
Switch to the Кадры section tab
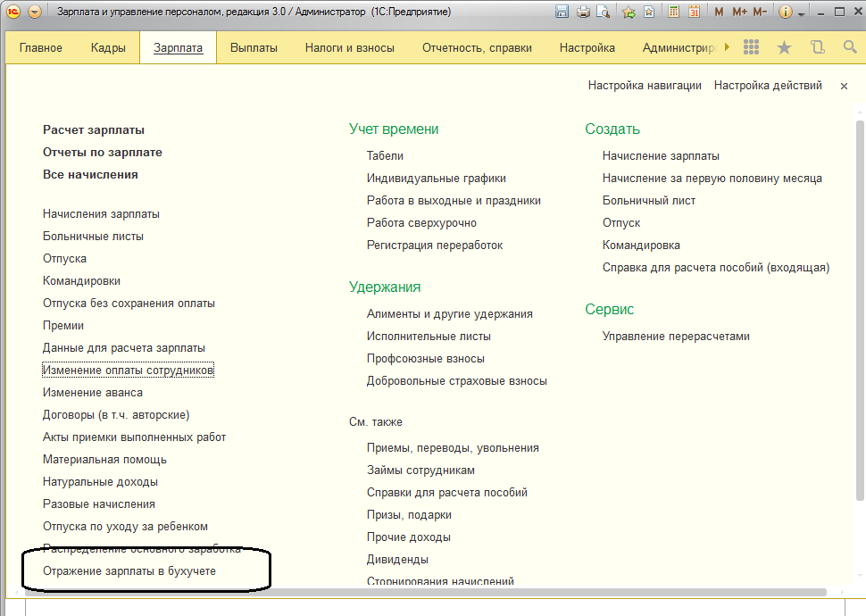[x=108, y=47]
